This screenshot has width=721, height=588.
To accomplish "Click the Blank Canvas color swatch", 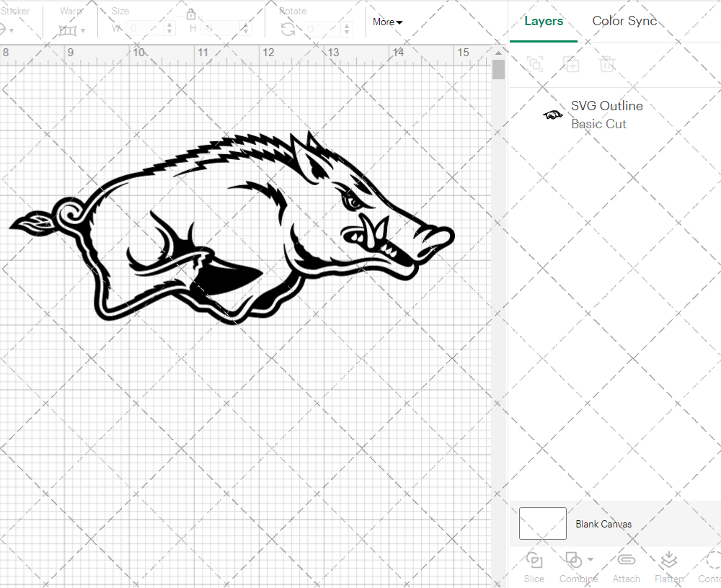I will (x=542, y=524).
